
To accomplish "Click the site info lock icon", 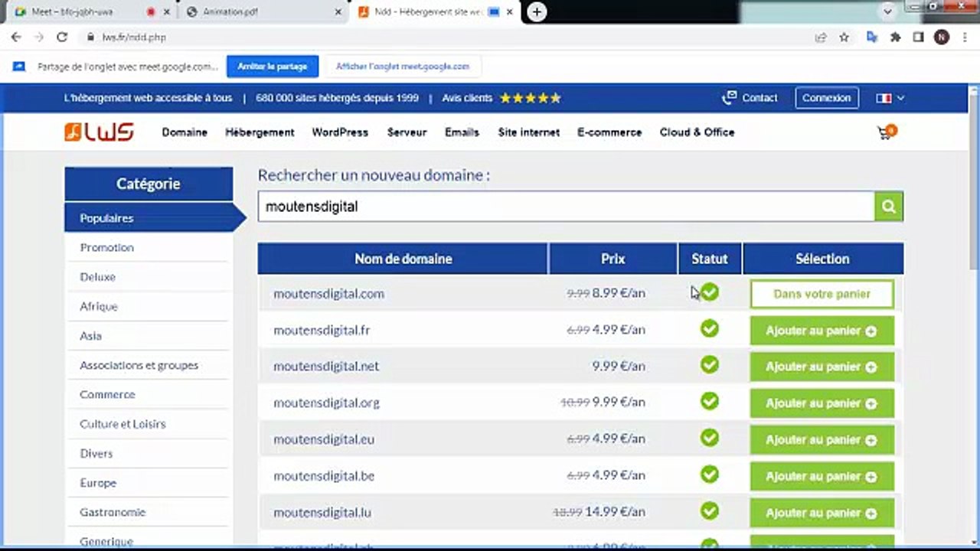I will 90,37.
